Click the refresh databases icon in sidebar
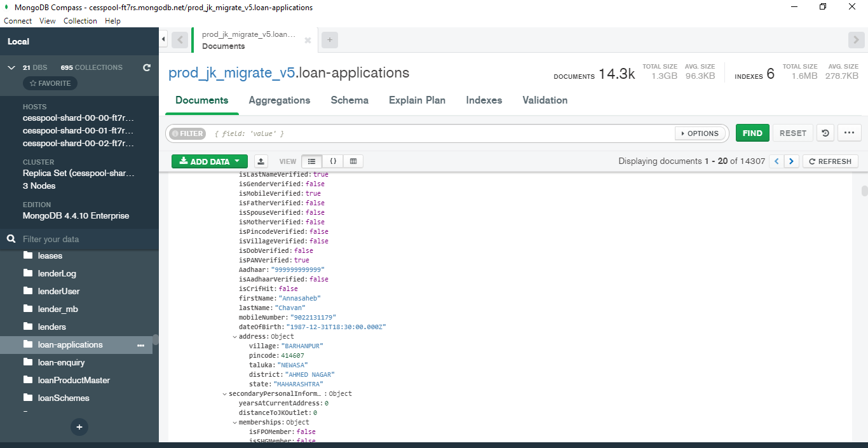 tap(147, 67)
